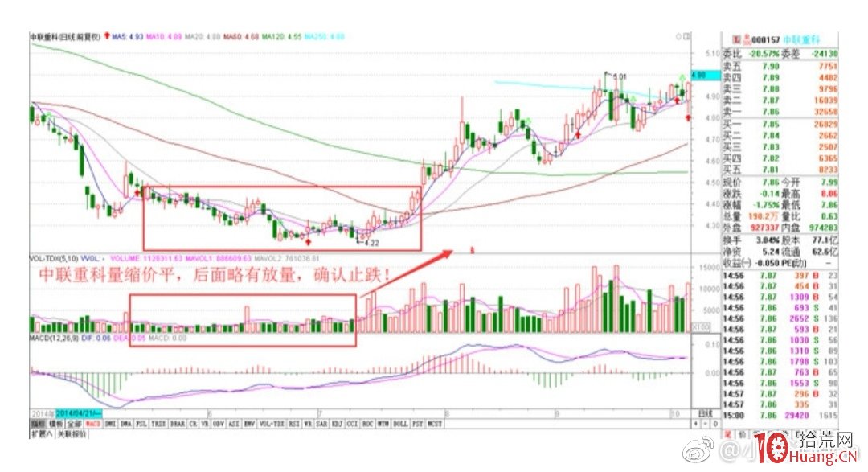Switch to the CR indicator tab
868x472 pixels.
pos(193,424)
